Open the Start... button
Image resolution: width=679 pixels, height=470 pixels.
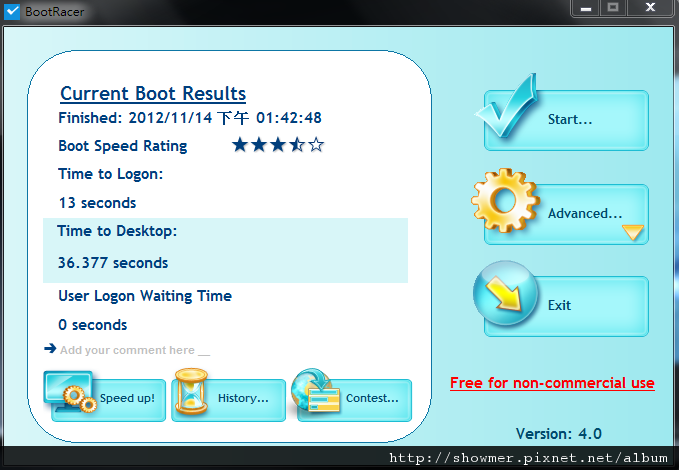[566, 120]
